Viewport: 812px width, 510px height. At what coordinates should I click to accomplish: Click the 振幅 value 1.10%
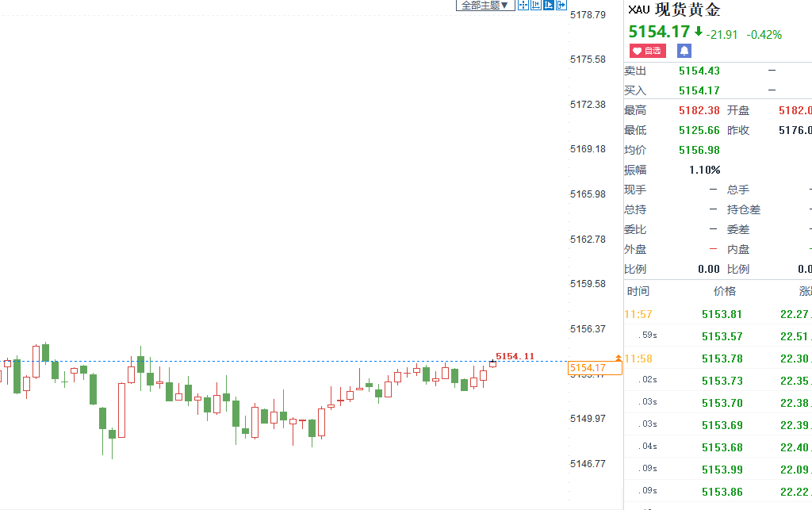pos(704,170)
